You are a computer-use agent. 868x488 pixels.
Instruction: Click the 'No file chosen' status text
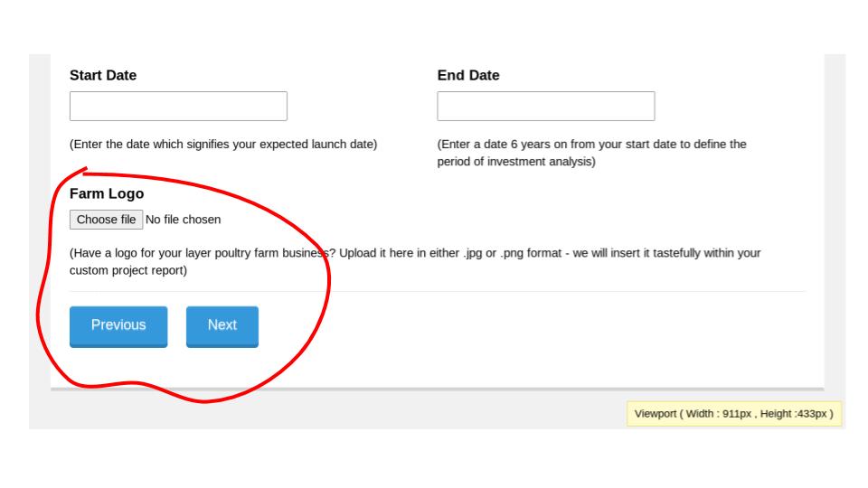click(x=184, y=220)
